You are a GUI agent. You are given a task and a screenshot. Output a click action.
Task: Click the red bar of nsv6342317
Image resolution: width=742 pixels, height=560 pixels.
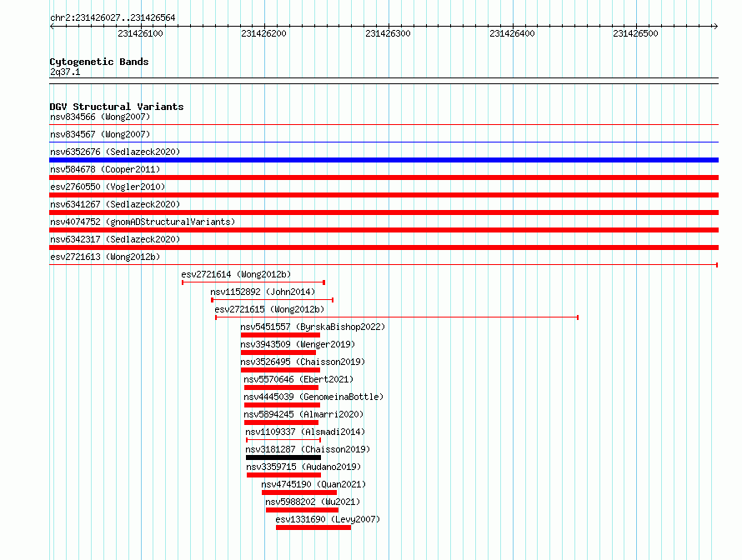(384, 247)
